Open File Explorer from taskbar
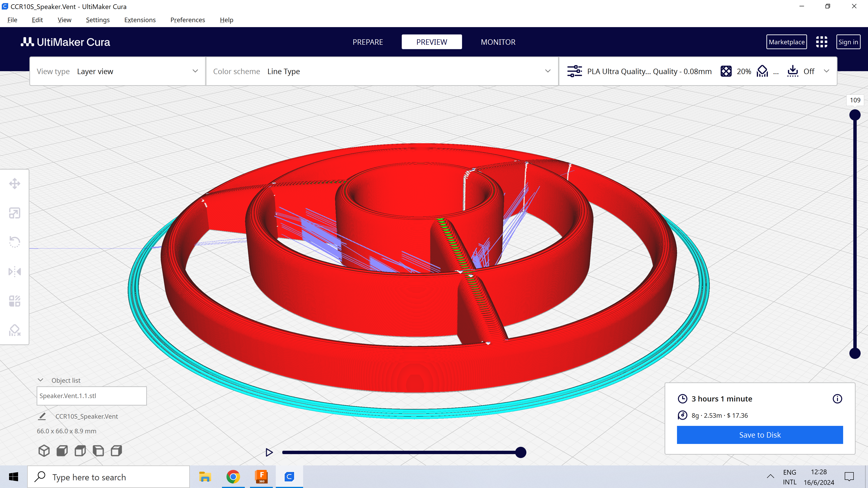 click(205, 477)
